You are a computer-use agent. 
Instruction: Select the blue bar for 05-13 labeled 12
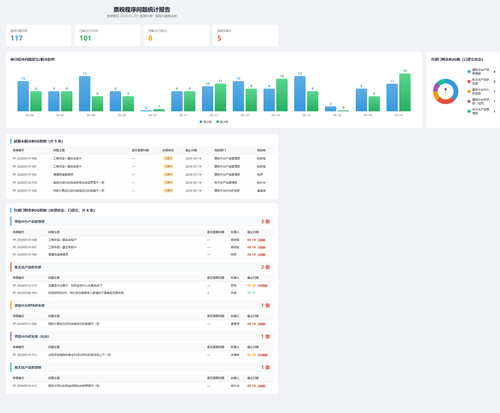238,96
